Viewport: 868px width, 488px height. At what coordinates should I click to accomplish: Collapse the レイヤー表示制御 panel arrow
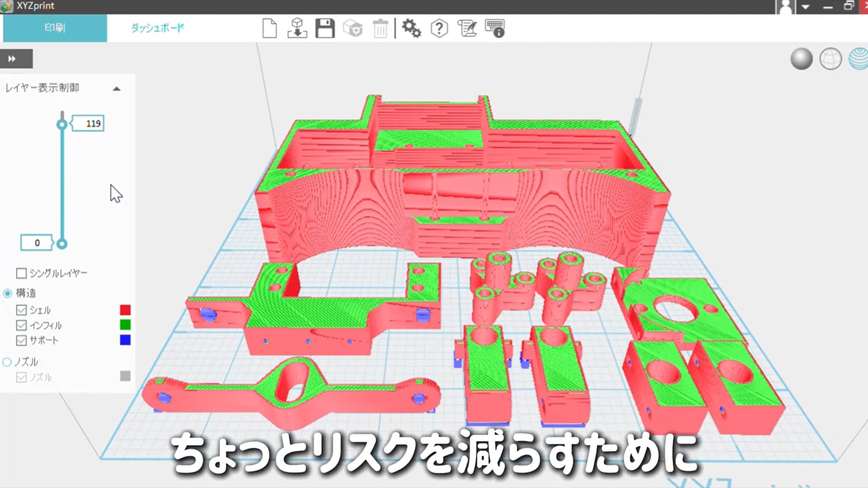(x=117, y=89)
